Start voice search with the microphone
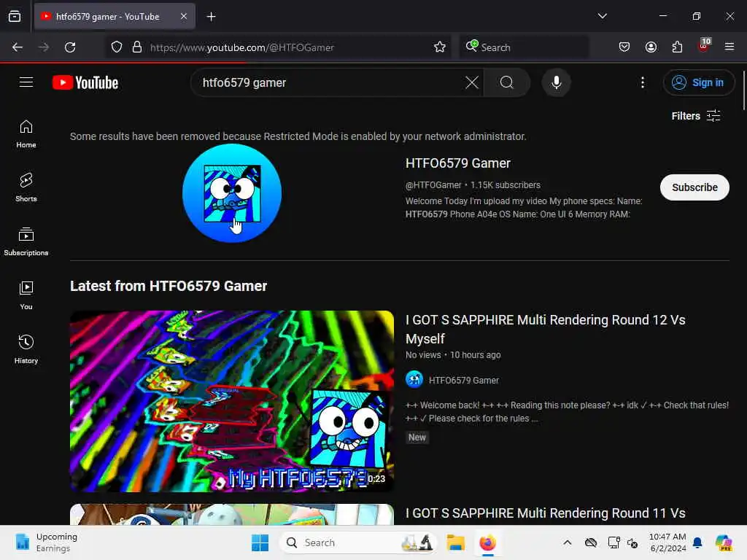This screenshot has height=560, width=747. tap(556, 82)
